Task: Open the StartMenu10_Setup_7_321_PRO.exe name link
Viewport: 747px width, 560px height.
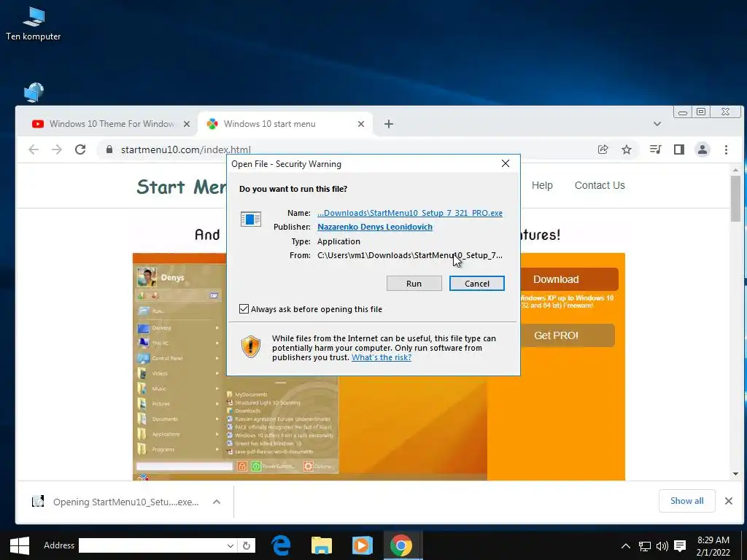Action: point(410,213)
